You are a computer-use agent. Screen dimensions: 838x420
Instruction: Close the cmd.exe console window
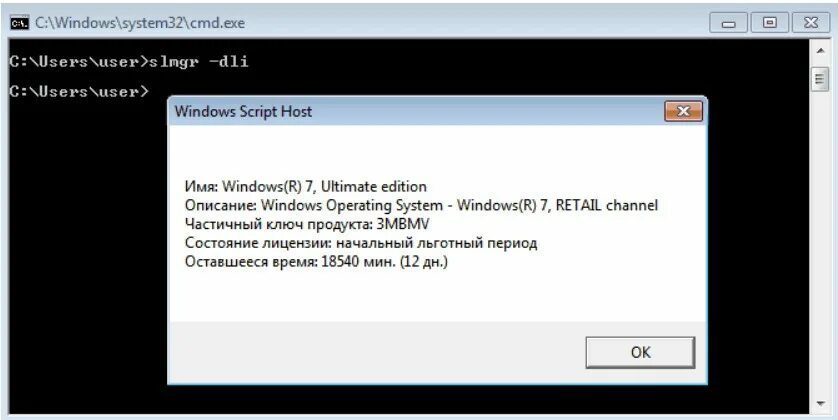(810, 21)
